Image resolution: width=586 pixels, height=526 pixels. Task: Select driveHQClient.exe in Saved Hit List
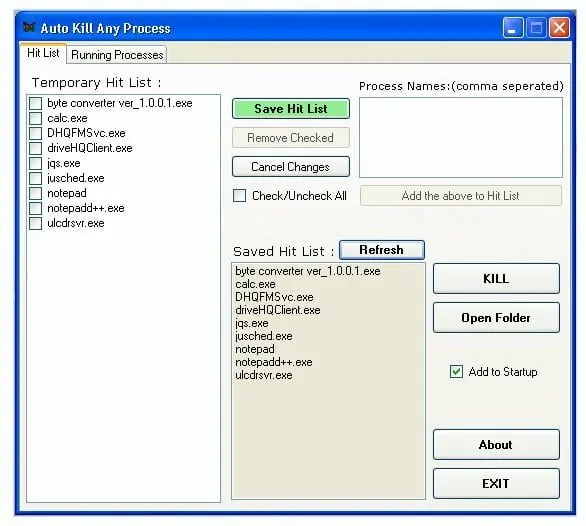point(278,310)
